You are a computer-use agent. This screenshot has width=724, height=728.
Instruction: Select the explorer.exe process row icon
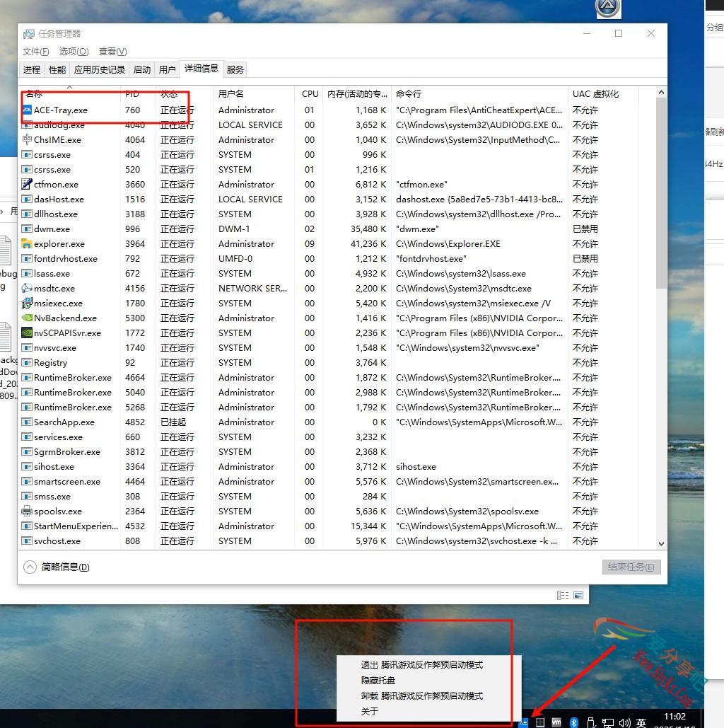(x=28, y=244)
